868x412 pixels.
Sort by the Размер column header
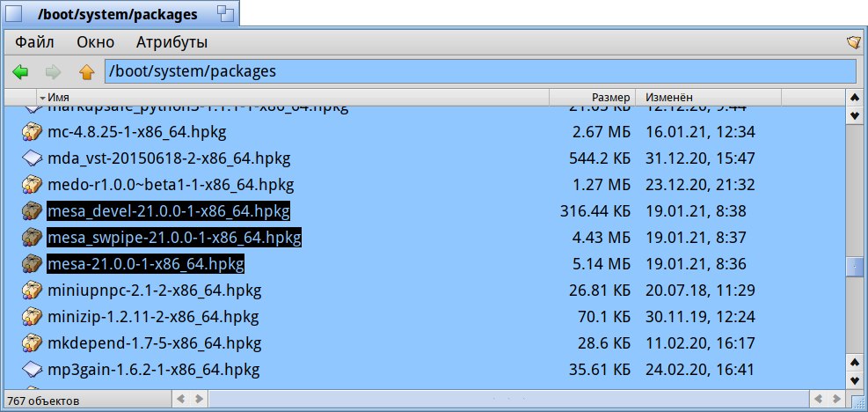[x=593, y=97]
